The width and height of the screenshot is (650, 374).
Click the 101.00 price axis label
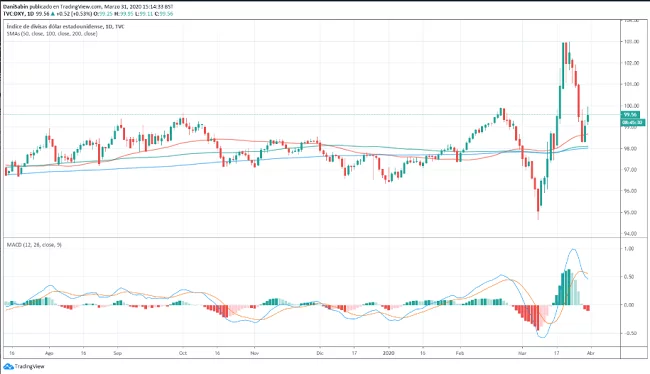point(631,84)
